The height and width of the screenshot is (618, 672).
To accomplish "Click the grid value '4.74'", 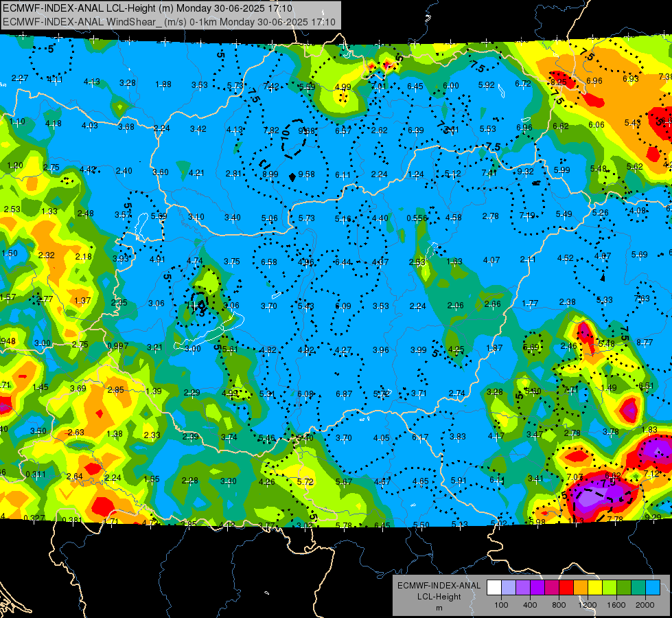I will coord(194,261).
